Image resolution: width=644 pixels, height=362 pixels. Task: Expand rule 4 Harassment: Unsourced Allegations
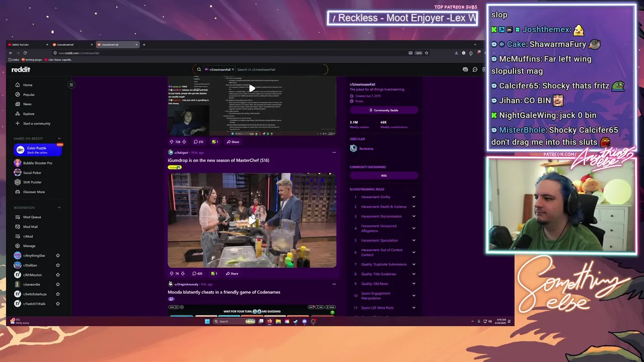point(414,228)
